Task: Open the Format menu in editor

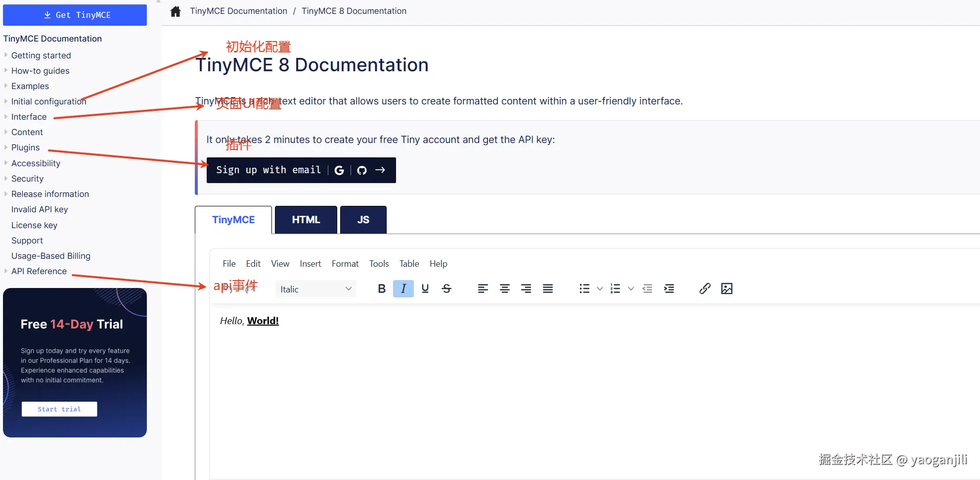Action: [x=345, y=264]
